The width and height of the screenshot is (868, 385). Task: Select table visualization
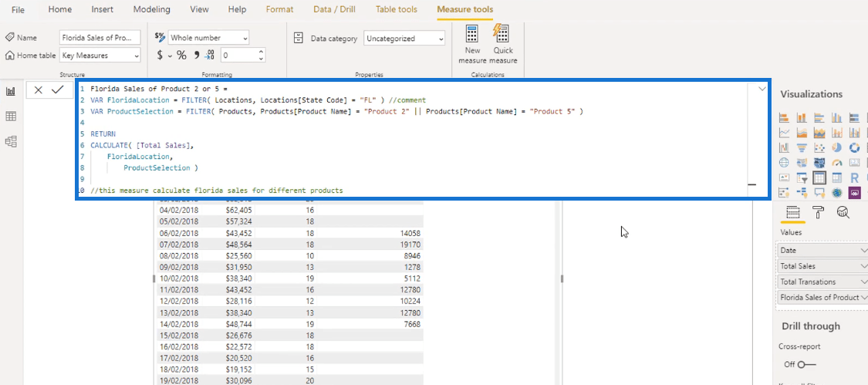pyautogui.click(x=819, y=177)
